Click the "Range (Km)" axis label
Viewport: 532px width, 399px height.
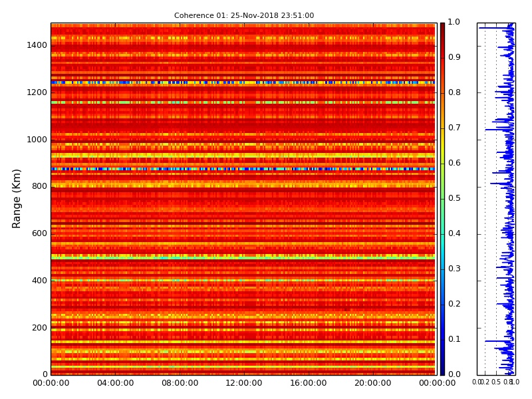click(16, 199)
